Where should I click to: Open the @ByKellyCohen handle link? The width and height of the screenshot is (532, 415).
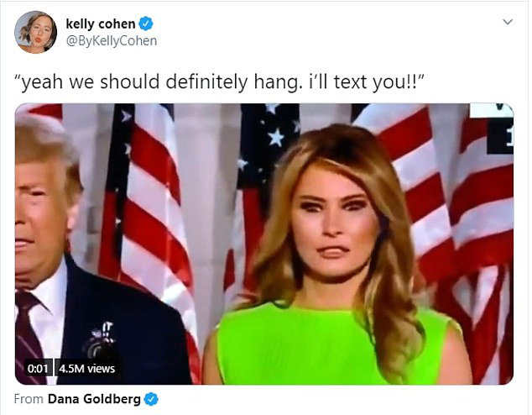pyautogui.click(x=112, y=41)
